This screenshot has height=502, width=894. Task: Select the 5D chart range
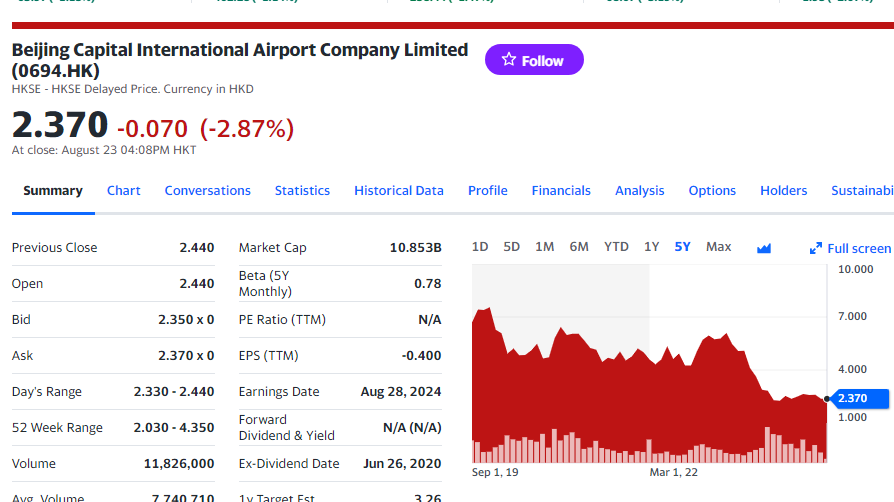coord(511,247)
